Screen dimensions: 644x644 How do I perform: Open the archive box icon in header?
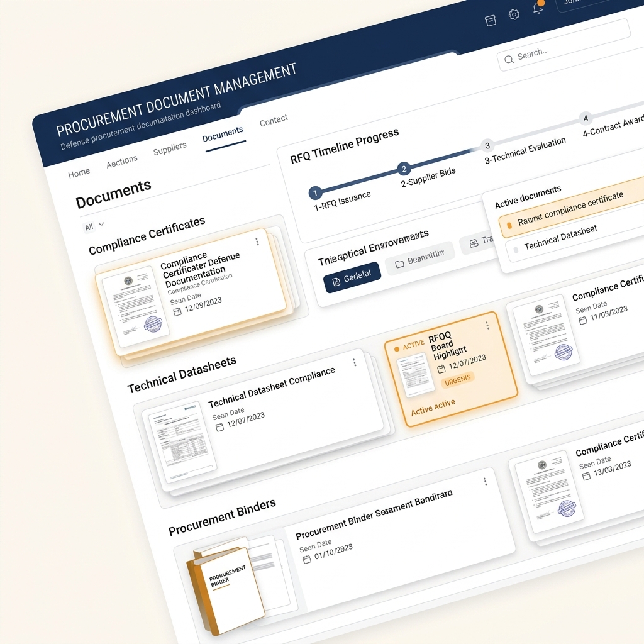pyautogui.click(x=491, y=20)
